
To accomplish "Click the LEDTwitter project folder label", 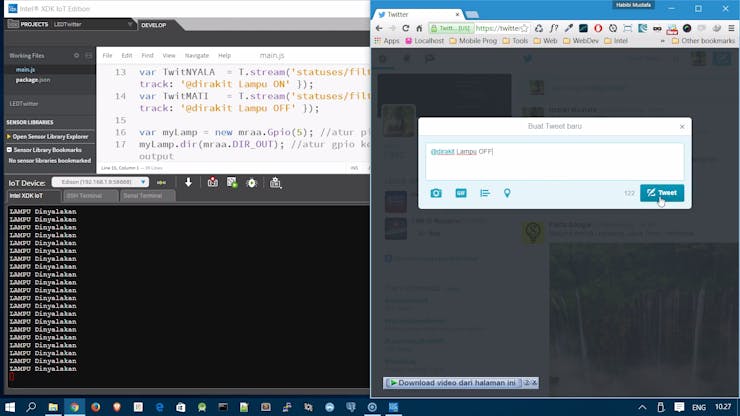I will click(24, 103).
